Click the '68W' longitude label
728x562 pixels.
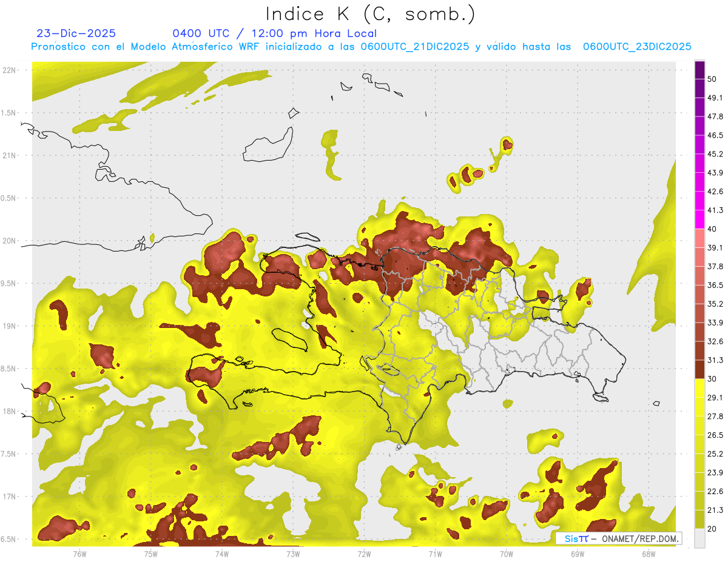coord(649,554)
